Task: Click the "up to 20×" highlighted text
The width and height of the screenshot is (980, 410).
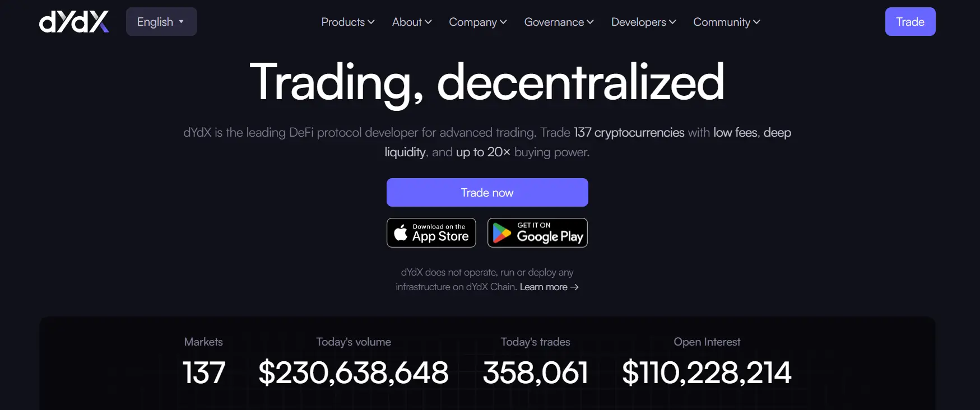Action: tap(483, 152)
